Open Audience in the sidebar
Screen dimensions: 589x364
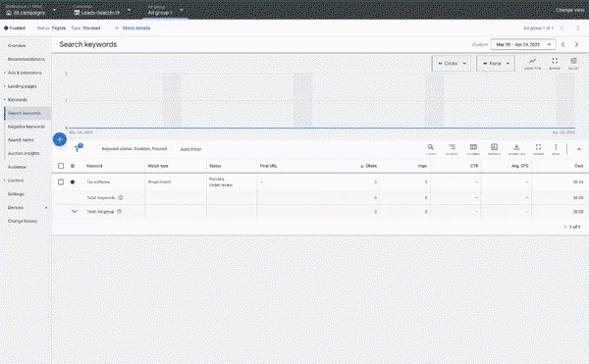click(17, 167)
